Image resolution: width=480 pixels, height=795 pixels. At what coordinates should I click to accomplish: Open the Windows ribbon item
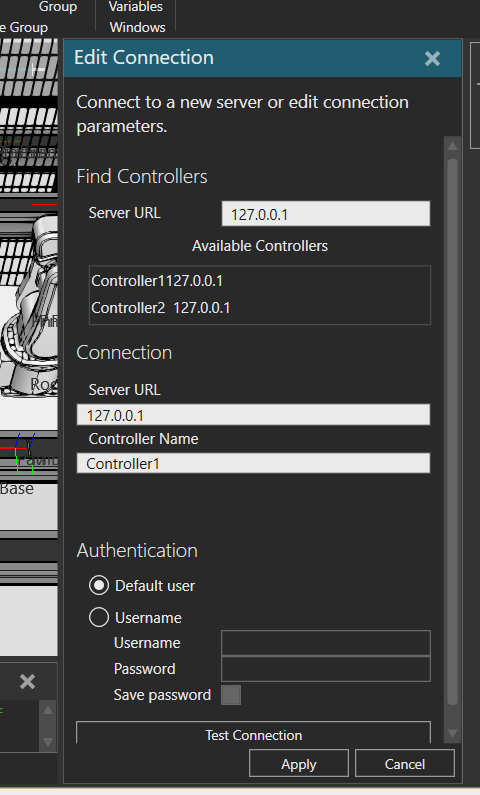137,27
